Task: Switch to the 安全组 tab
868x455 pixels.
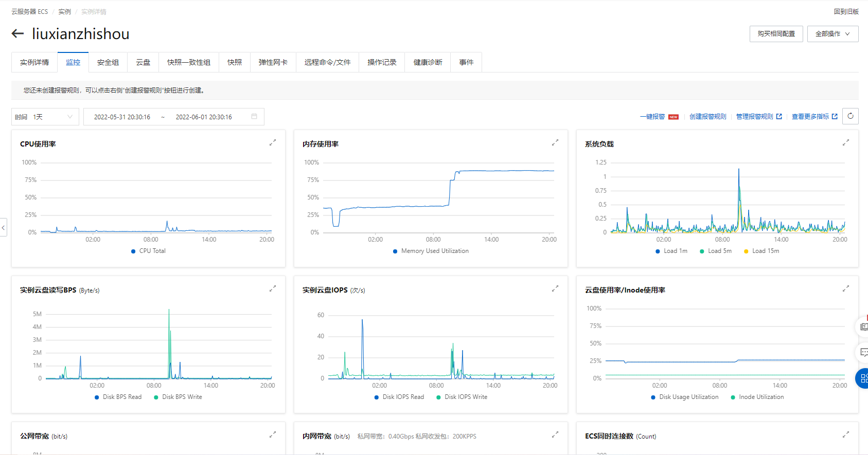Action: pyautogui.click(x=108, y=62)
